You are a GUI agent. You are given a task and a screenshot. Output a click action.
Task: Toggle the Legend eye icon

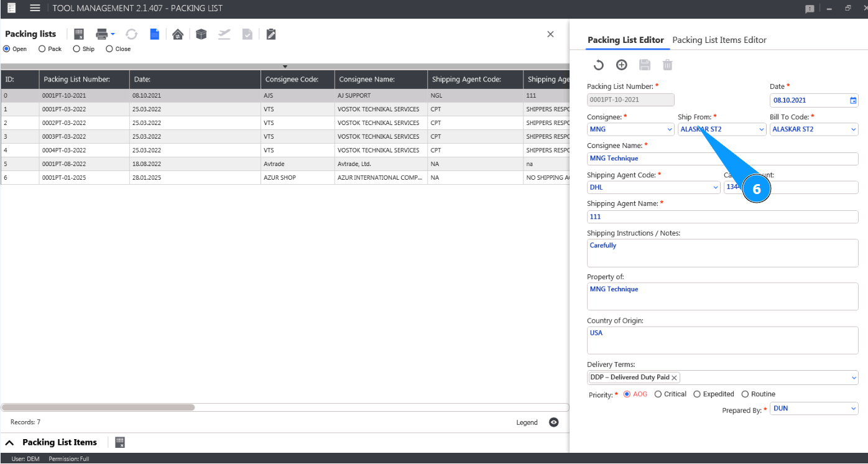pyautogui.click(x=553, y=422)
